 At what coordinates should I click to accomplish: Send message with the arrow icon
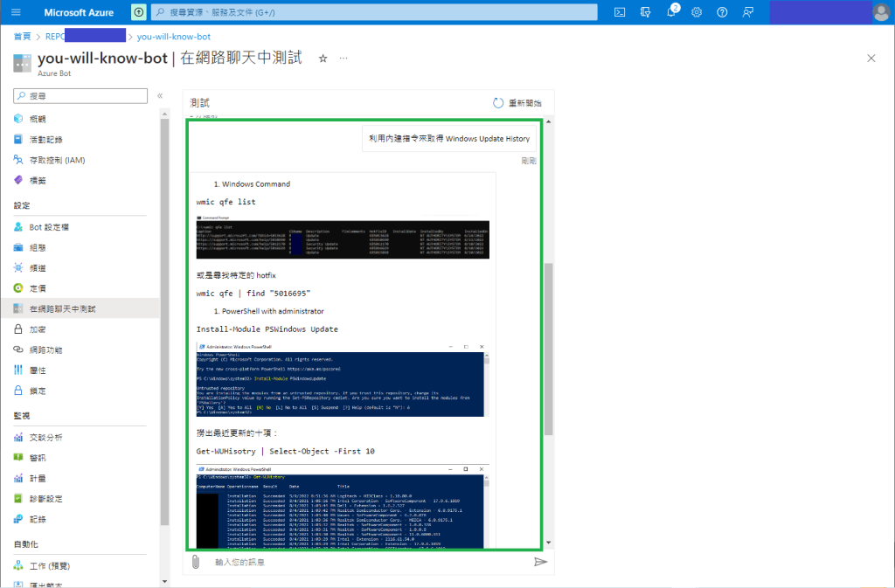pyautogui.click(x=540, y=562)
